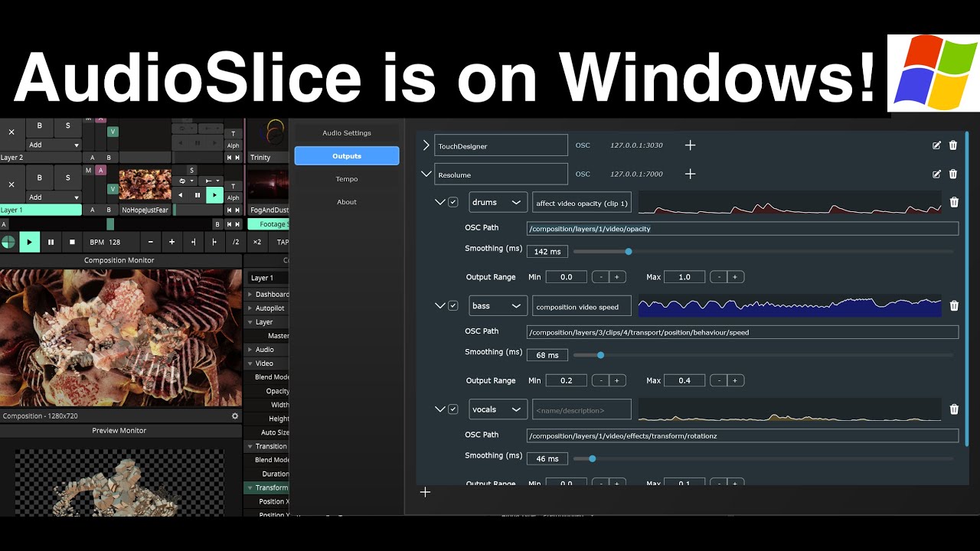Add a mapping to the TouchDesigner output
Image resolution: width=980 pixels, height=551 pixels.
tap(690, 145)
